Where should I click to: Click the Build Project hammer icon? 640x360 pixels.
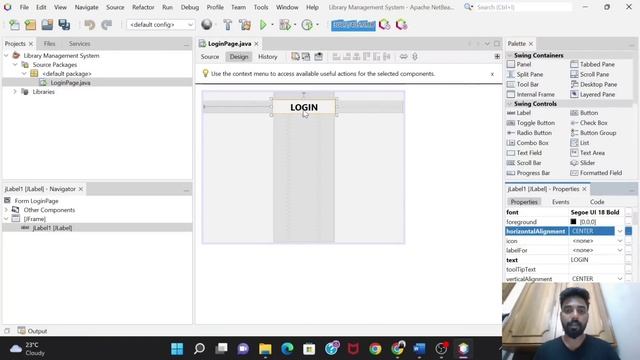228,25
